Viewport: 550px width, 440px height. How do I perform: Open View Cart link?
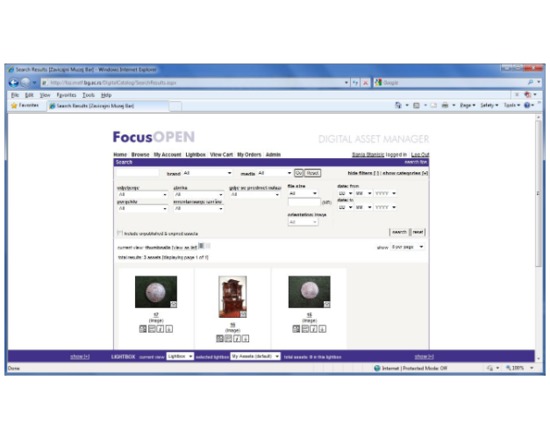click(221, 154)
